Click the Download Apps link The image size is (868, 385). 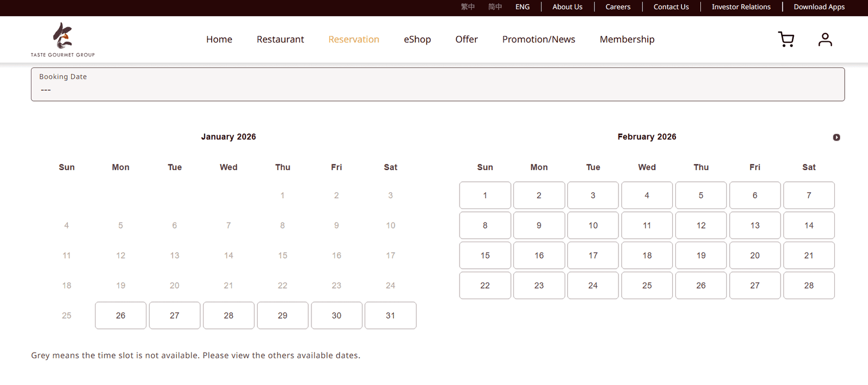click(819, 7)
